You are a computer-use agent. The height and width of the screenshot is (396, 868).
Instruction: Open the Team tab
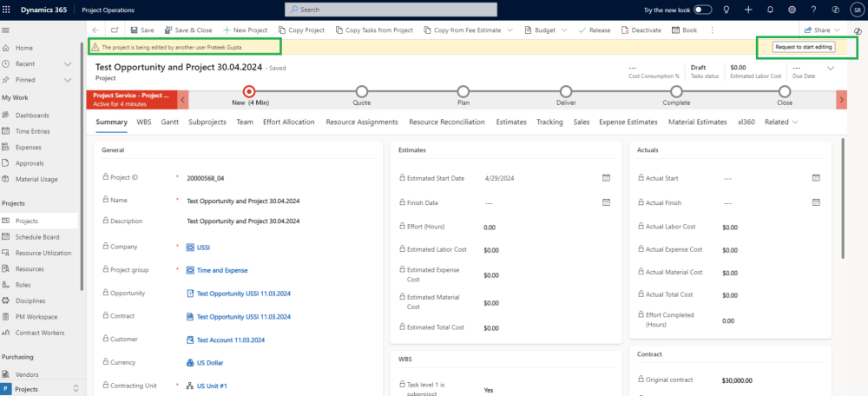[x=245, y=122]
